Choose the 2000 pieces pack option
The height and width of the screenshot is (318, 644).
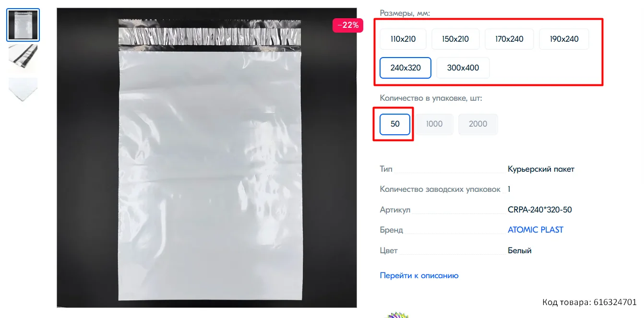[478, 124]
